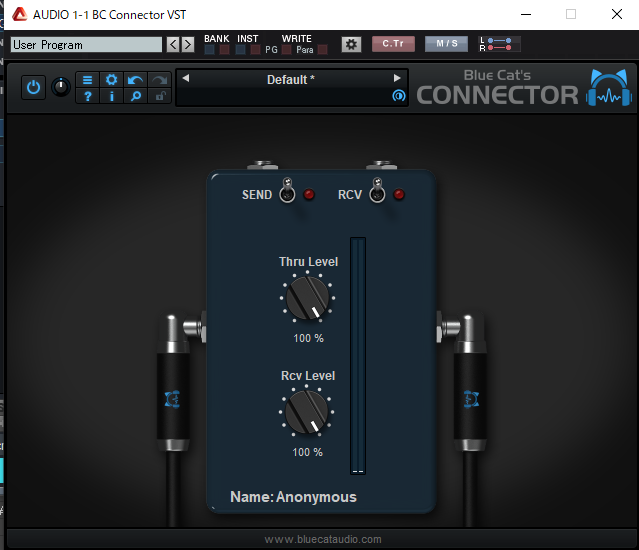Maximize the BC Connector VST window
Image resolution: width=639 pixels, height=550 pixels.
(571, 14)
